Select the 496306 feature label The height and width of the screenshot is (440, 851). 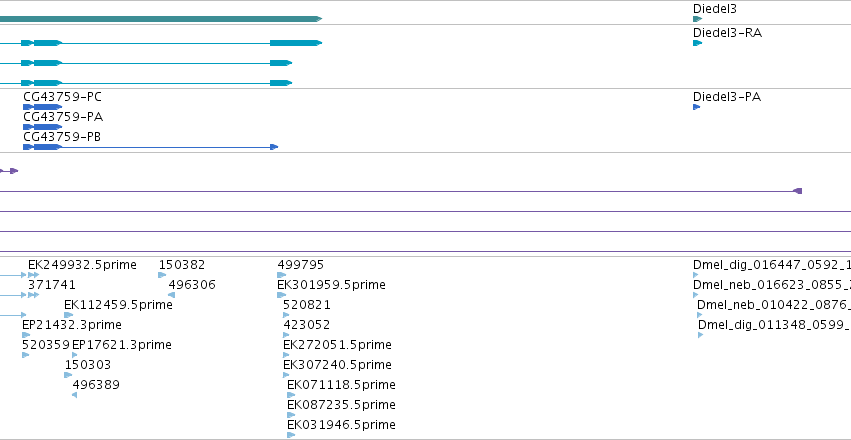[192, 285]
